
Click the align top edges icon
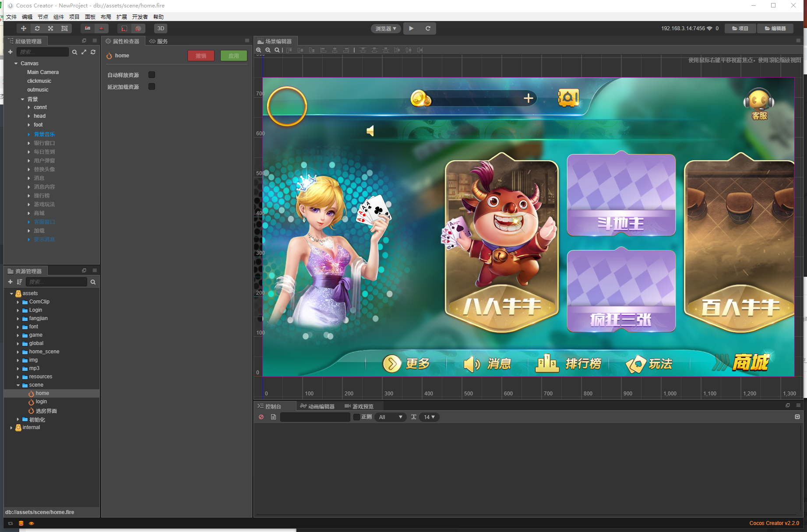[289, 50]
